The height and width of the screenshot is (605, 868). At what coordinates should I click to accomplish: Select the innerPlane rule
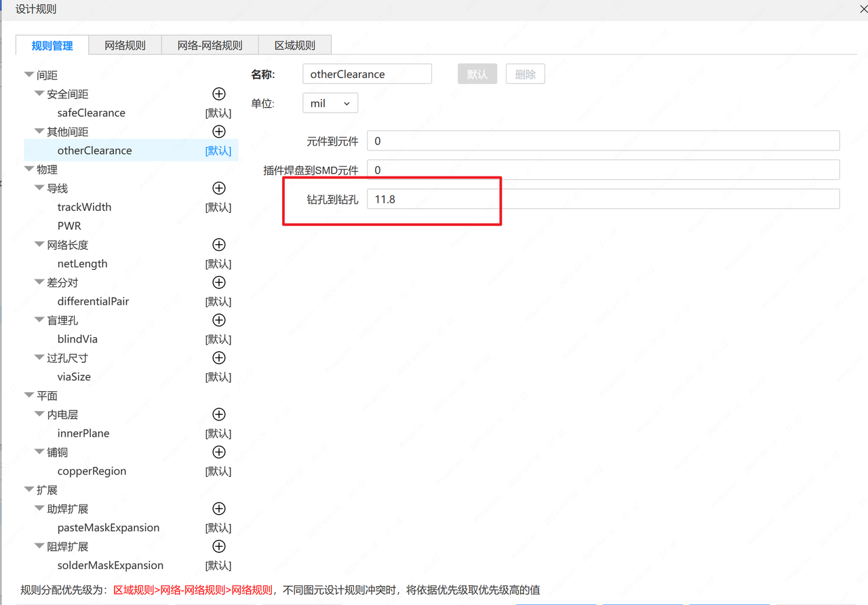pos(83,433)
